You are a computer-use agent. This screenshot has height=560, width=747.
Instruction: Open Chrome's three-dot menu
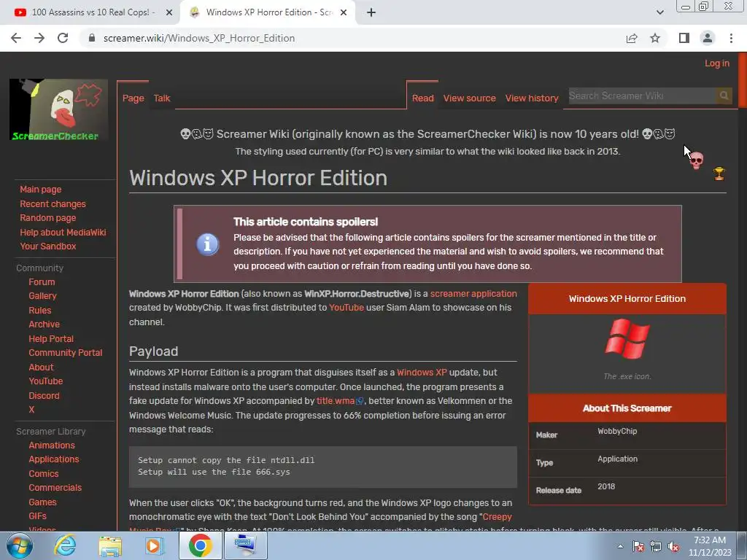click(x=731, y=38)
